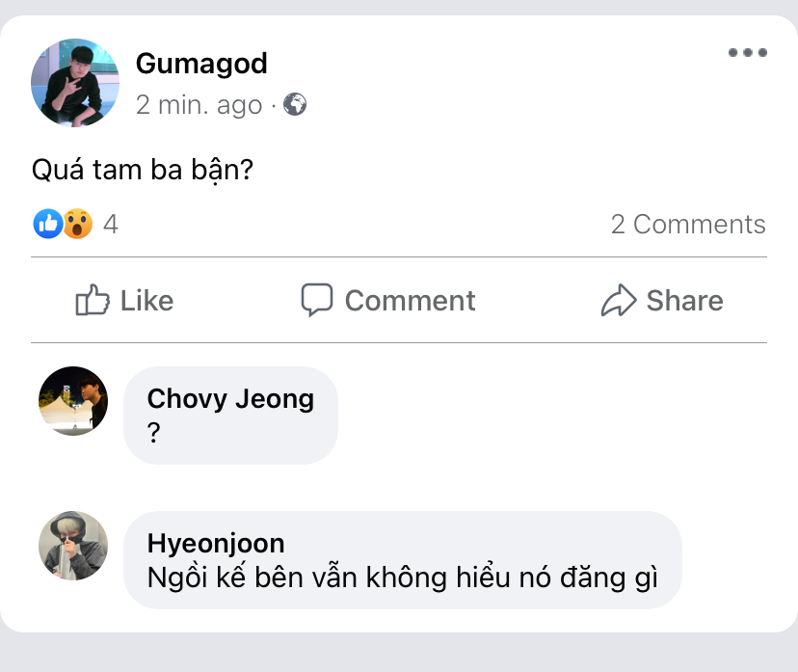The height and width of the screenshot is (672, 798).
Task: Click the 2 min. ago timestamp
Action: tap(199, 104)
